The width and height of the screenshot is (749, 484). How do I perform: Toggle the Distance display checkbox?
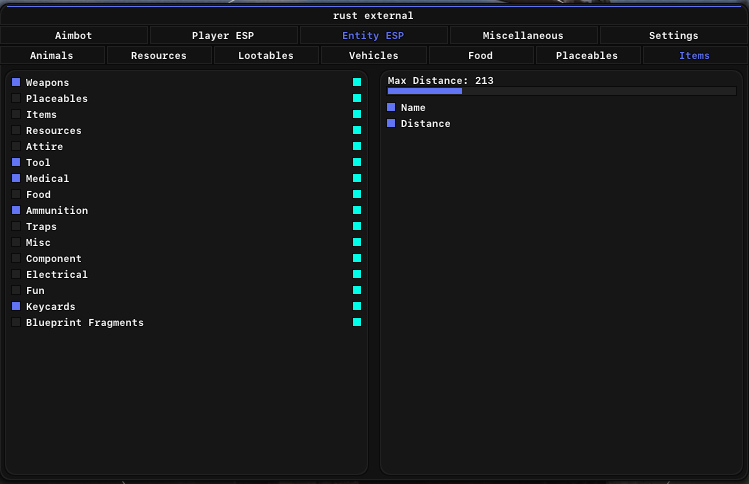pos(391,123)
